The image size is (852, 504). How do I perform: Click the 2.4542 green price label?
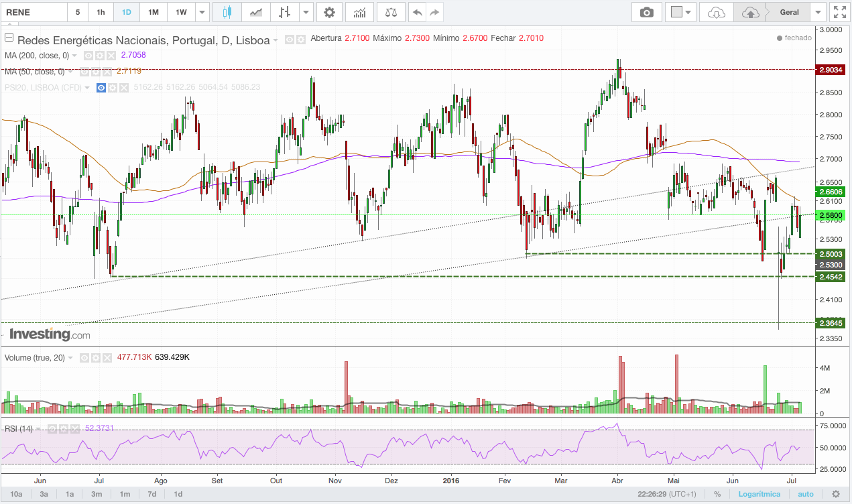[x=831, y=276]
